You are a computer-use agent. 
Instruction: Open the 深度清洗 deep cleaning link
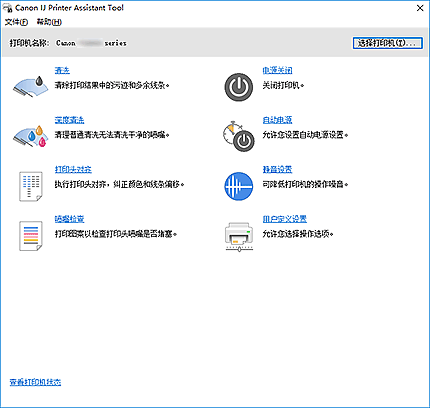coord(70,120)
